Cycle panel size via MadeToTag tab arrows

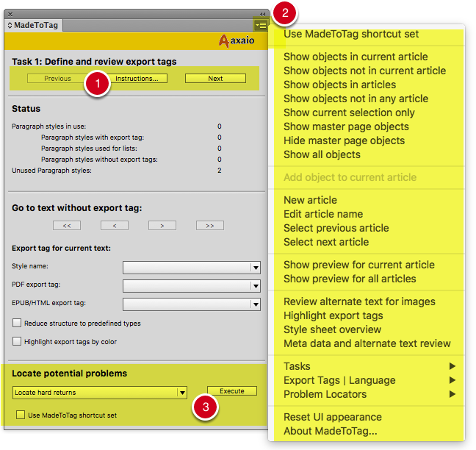coord(10,25)
